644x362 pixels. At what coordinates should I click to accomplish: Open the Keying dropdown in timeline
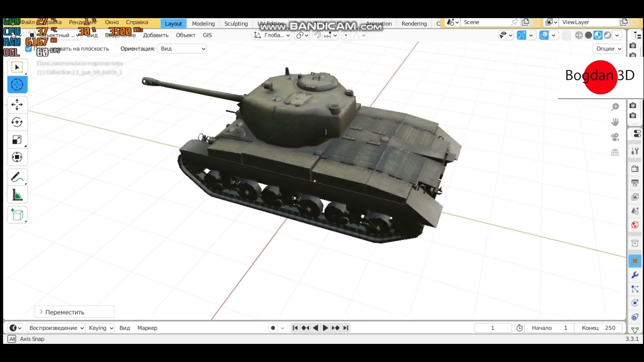101,328
